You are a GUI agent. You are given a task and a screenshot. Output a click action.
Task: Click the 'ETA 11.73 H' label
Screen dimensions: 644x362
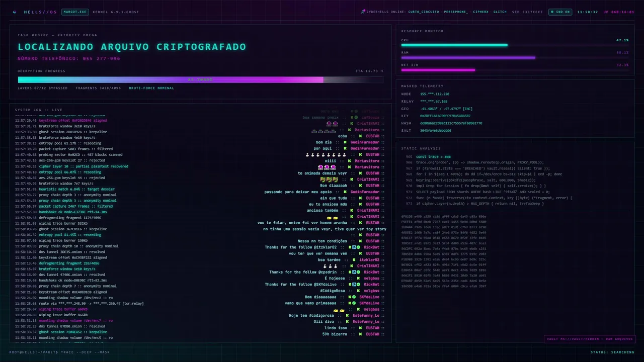369,71
